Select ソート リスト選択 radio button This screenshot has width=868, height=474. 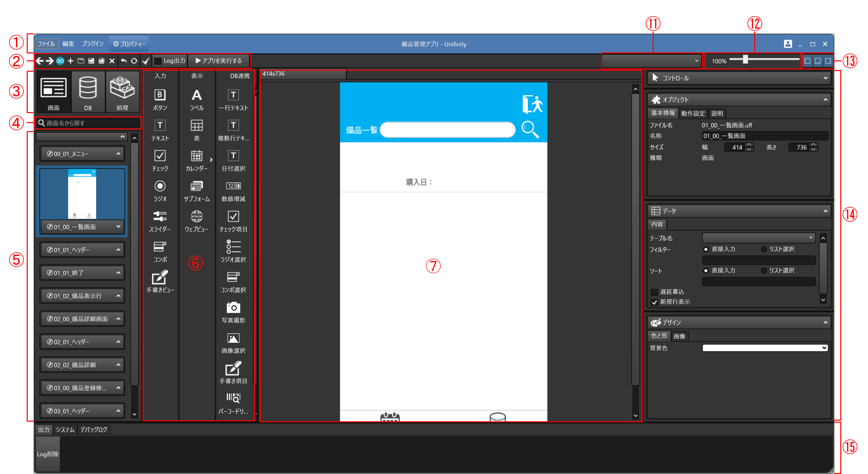pos(764,271)
